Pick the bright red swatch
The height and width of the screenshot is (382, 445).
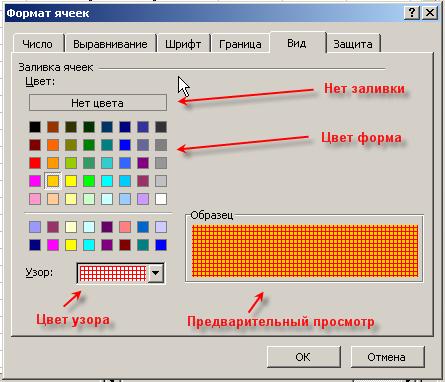[35, 163]
